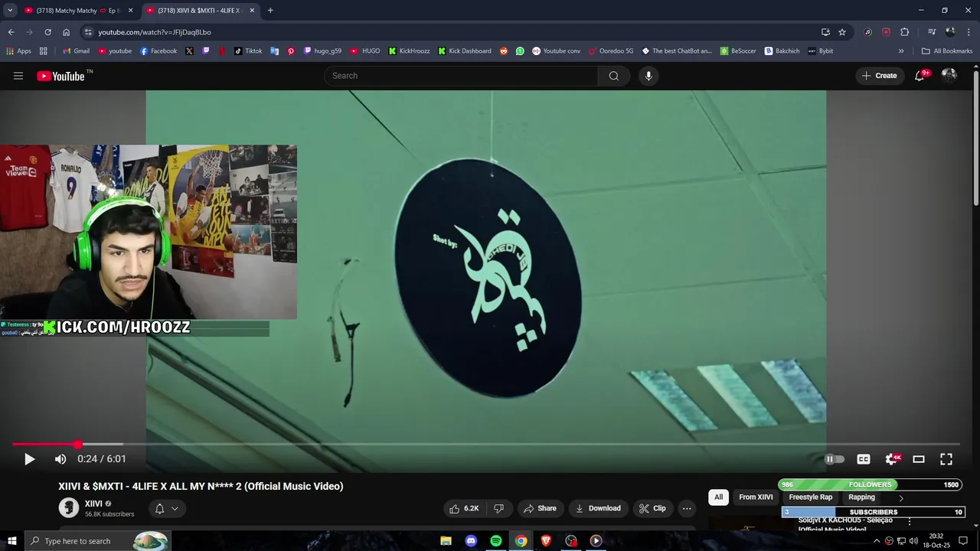Toggle closed captions
The height and width of the screenshot is (551, 980).
(864, 459)
